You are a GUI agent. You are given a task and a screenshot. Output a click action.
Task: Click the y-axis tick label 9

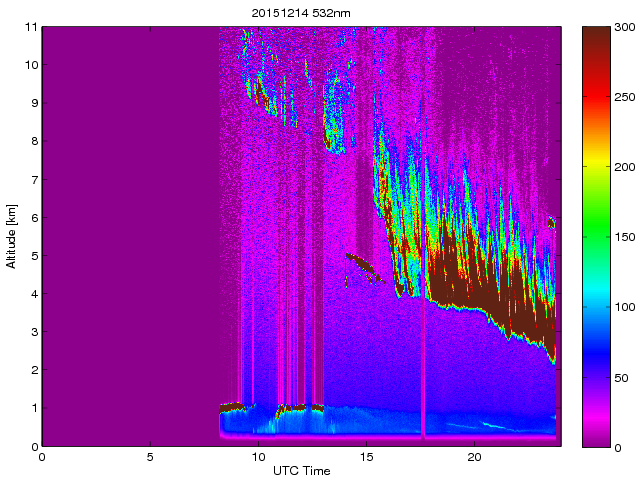34,103
